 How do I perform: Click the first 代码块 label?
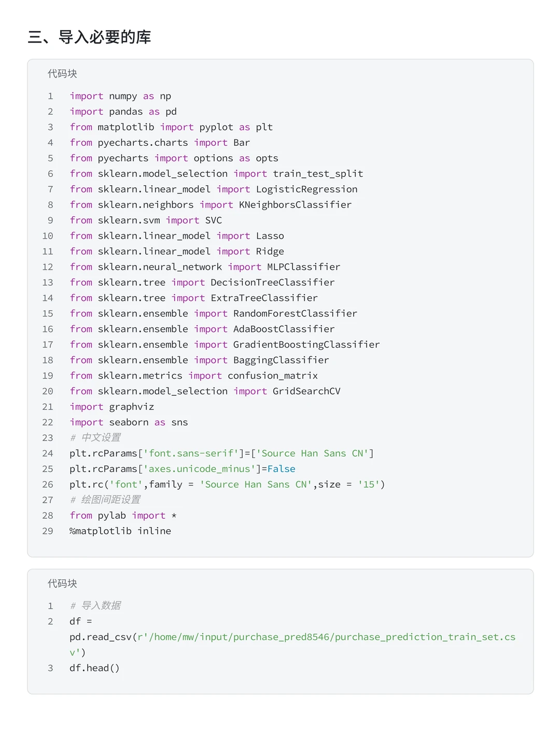(62, 74)
